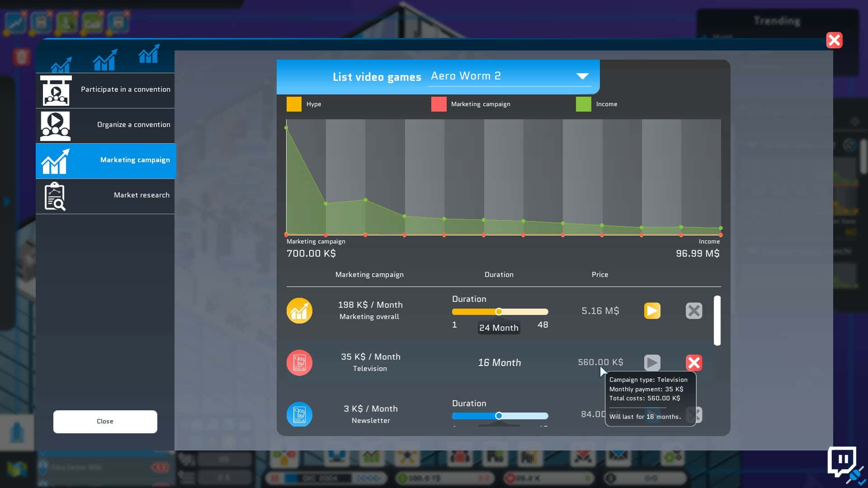Cancel the active Television campaign

(x=693, y=363)
